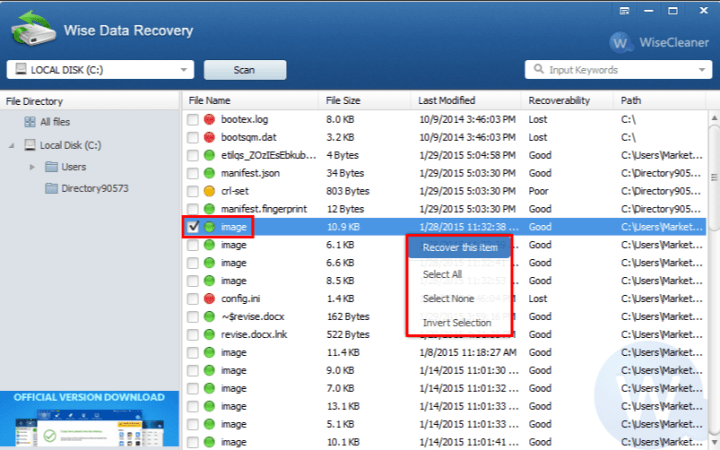The height and width of the screenshot is (450, 720).
Task: Check the bootsqm.dat checkbox
Action: click(x=193, y=137)
